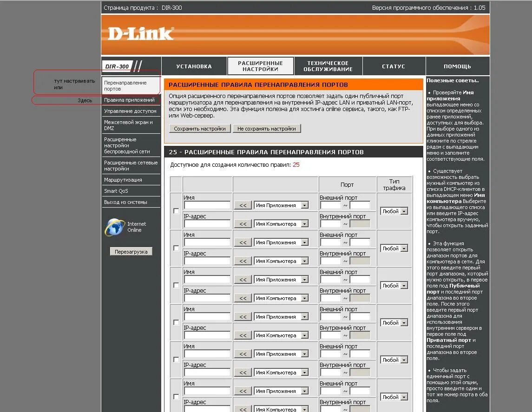Open the fifth rule's Любой traffic dropdown

click(394, 360)
